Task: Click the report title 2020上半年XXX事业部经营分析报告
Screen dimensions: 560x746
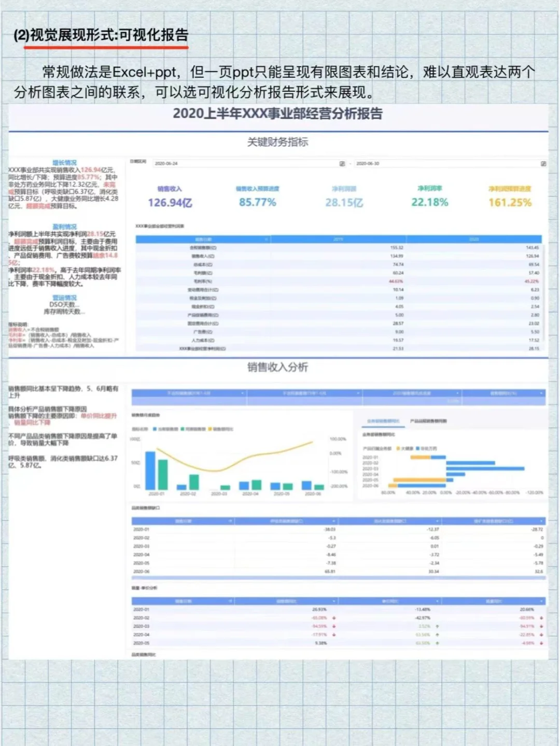Action: click(x=278, y=114)
